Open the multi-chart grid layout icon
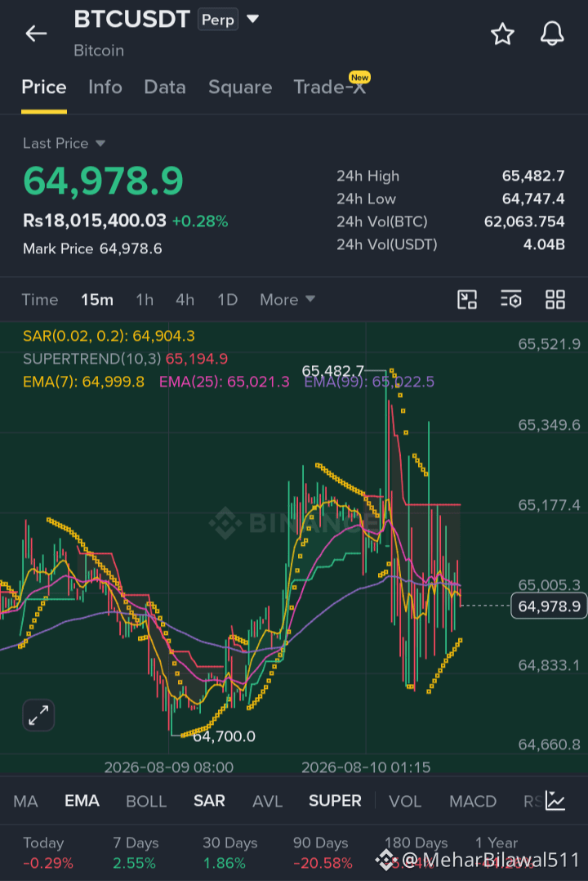588x881 pixels. (x=555, y=299)
